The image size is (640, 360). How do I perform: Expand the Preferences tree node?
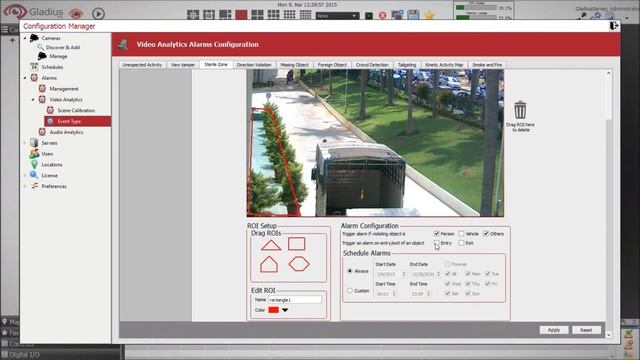pyautogui.click(x=25, y=186)
